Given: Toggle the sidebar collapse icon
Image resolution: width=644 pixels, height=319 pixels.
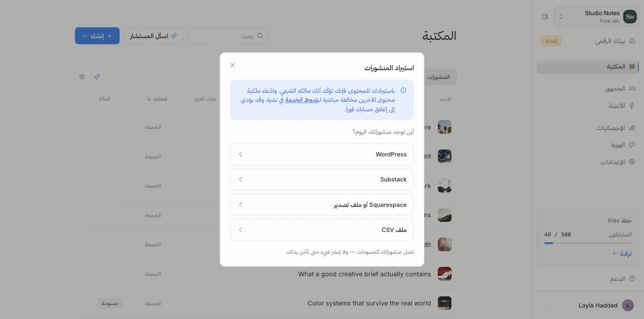Looking at the screenshot, I should 545,16.
